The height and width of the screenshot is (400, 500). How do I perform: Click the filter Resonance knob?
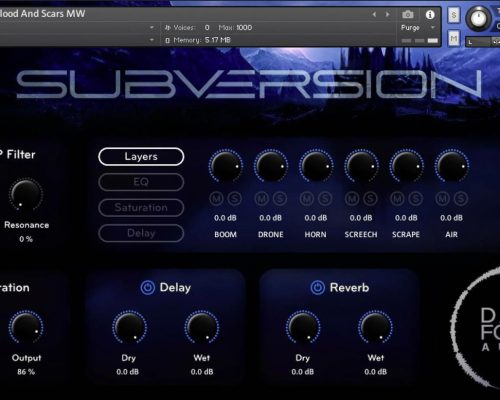pos(26,195)
